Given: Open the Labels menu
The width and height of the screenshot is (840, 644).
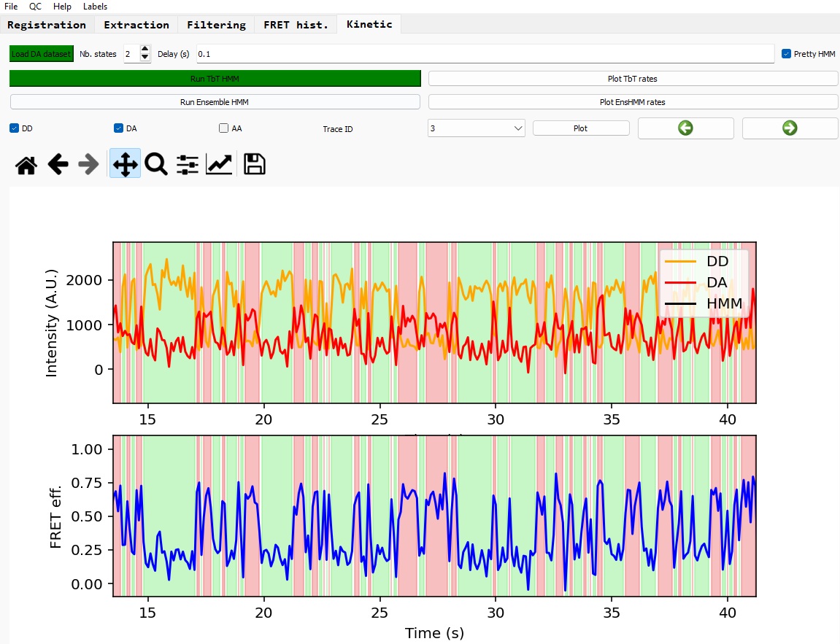Looking at the screenshot, I should click(95, 7).
